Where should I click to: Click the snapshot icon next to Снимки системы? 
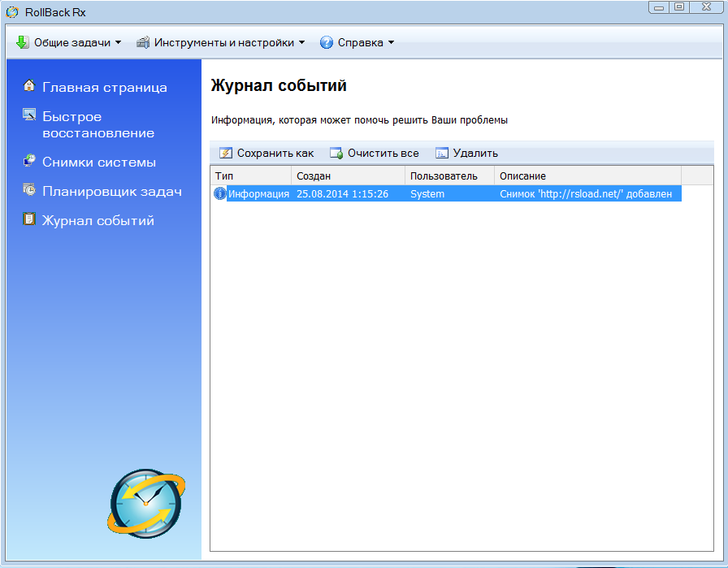pyautogui.click(x=29, y=161)
